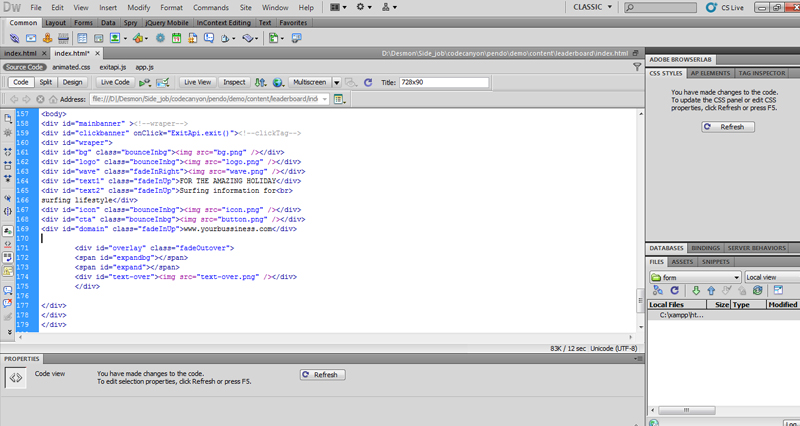Click the filter icon above the code editor
The image size is (800, 426).
(x=638, y=67)
